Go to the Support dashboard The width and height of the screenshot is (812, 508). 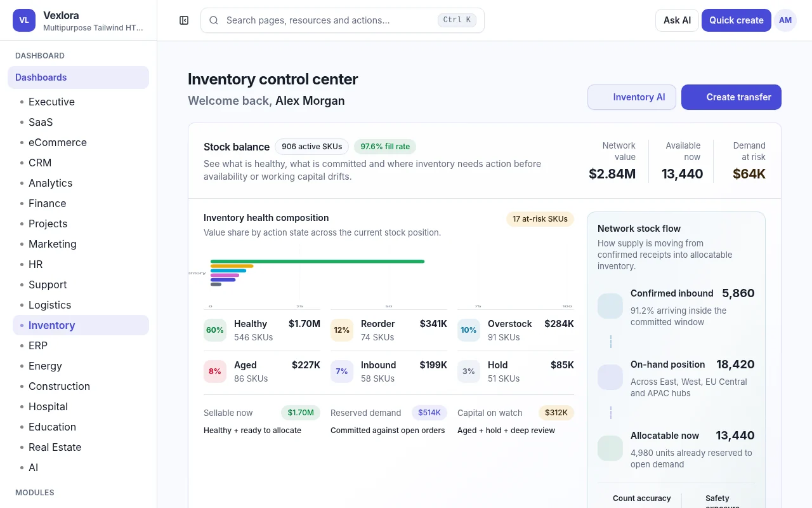[x=81, y=284]
